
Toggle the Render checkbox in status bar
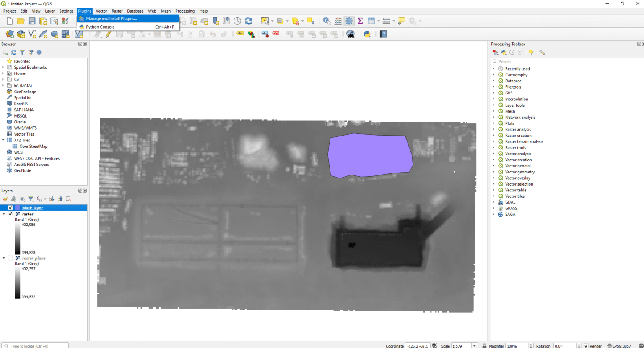coord(586,346)
